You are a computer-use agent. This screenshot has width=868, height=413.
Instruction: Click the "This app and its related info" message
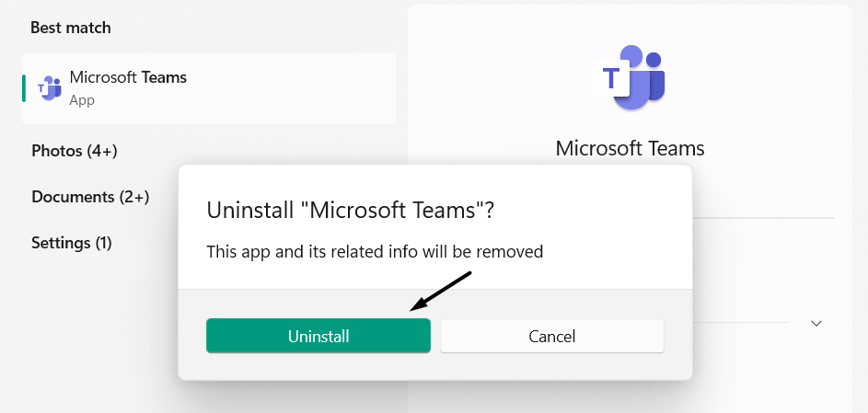click(x=375, y=250)
